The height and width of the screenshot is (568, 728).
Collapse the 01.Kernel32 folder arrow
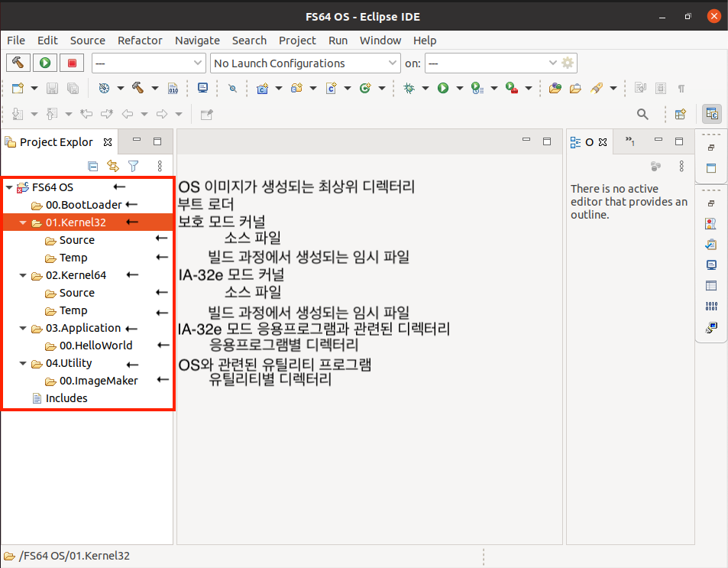click(x=23, y=222)
